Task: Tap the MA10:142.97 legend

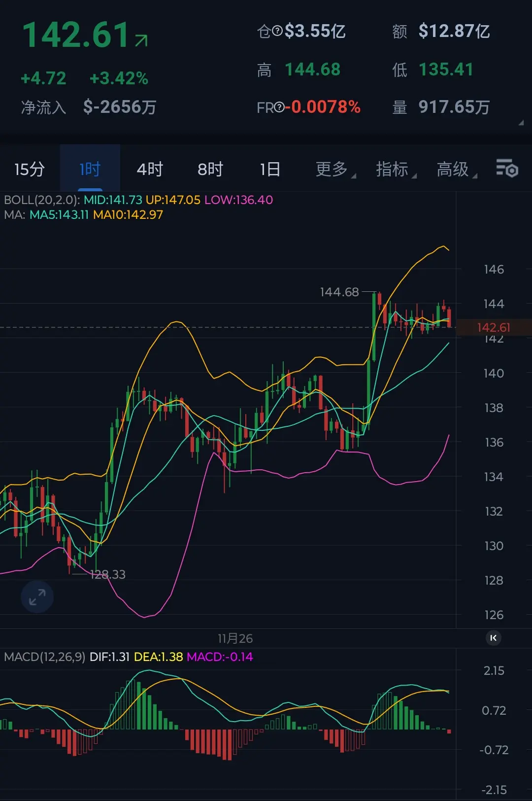Action: pos(128,214)
